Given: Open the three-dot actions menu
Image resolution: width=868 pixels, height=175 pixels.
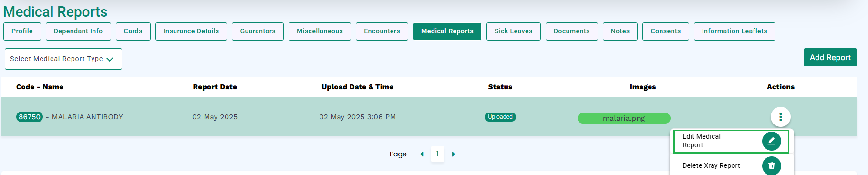Looking at the screenshot, I should pos(780,117).
